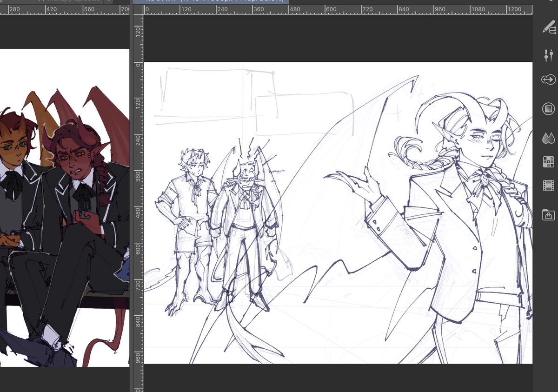Click the horizontal ruler above the colored illustration
Screen dimensions: 558x392
click(65, 9)
